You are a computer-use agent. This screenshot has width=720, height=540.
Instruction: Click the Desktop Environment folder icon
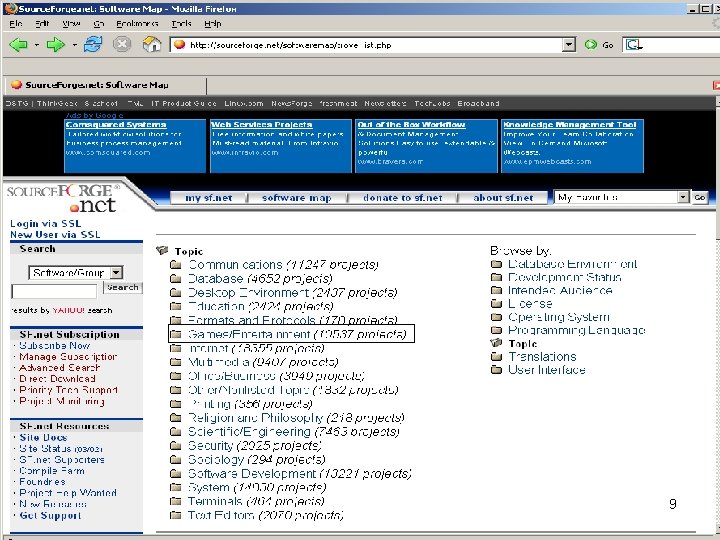pyautogui.click(x=175, y=292)
